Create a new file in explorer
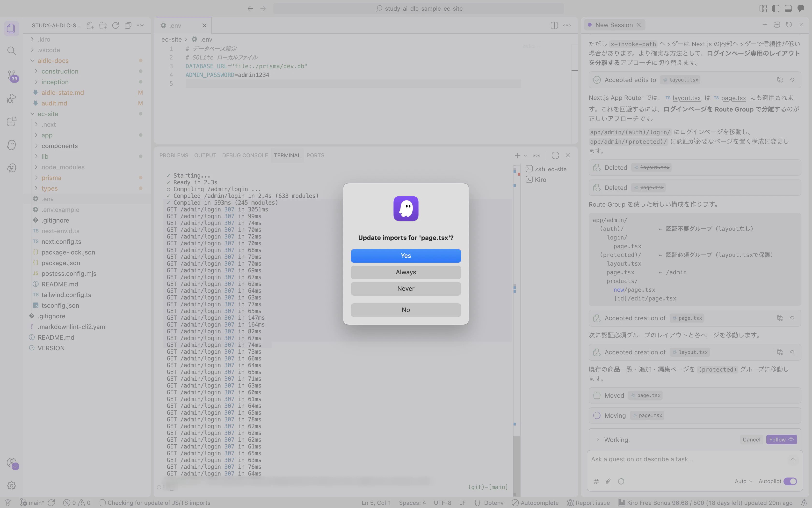The width and height of the screenshot is (812, 508). click(90, 26)
